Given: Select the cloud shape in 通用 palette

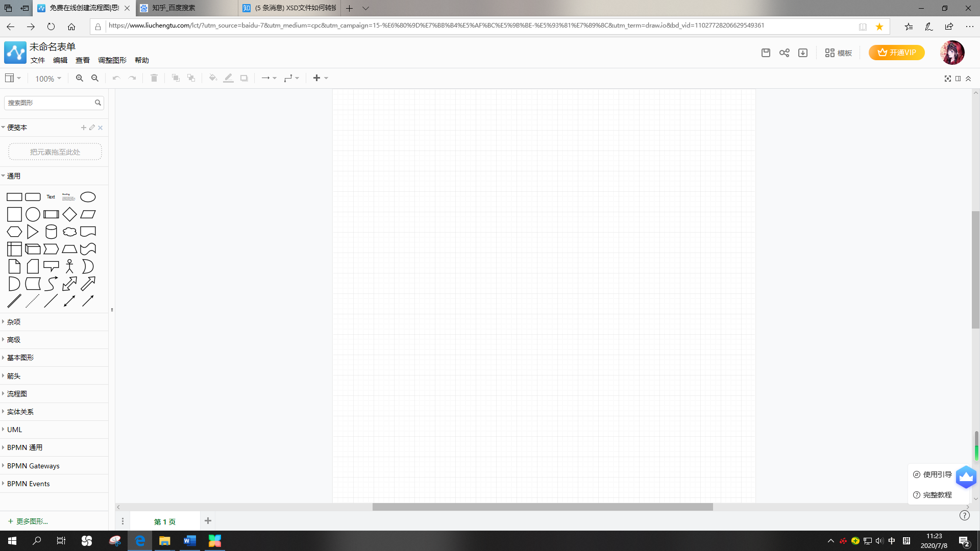Looking at the screenshot, I should 69,232.
